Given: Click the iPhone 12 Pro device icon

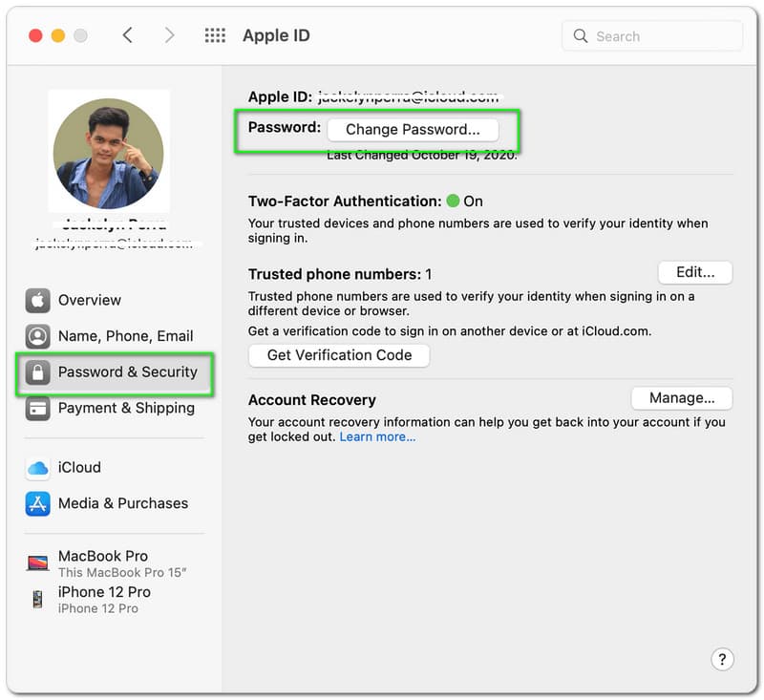Looking at the screenshot, I should point(37,599).
